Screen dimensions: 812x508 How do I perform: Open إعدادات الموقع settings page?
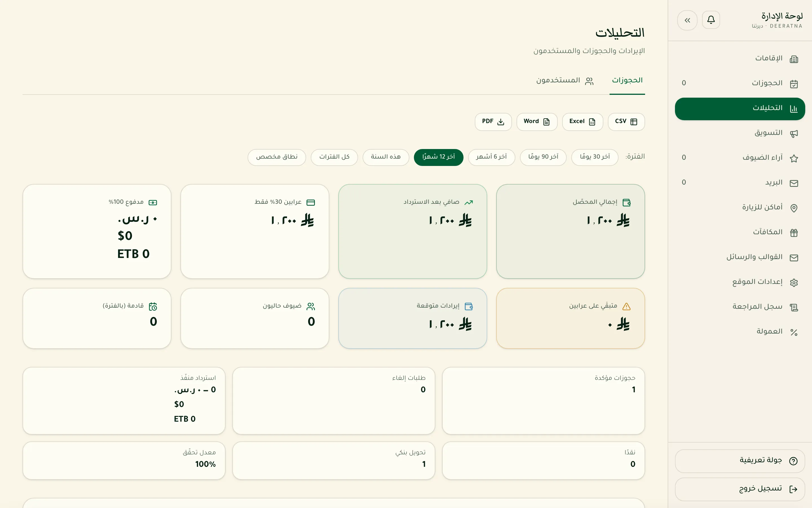[740, 282]
